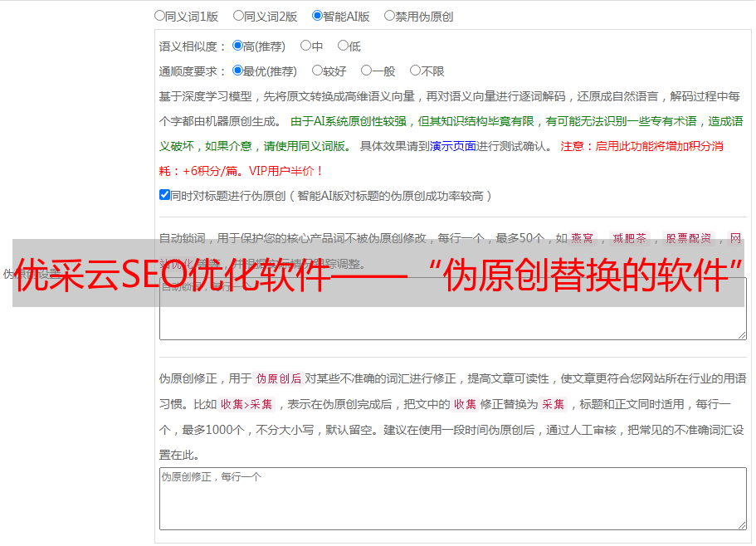The height and width of the screenshot is (546, 756).
Task: Open the 演示页面 link
Action: click(x=453, y=146)
